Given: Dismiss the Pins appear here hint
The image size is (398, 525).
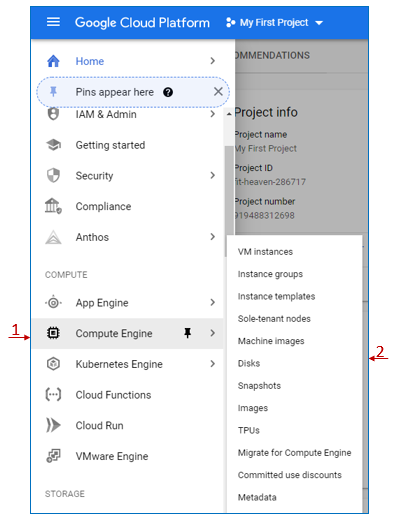Looking at the screenshot, I should pos(218,91).
